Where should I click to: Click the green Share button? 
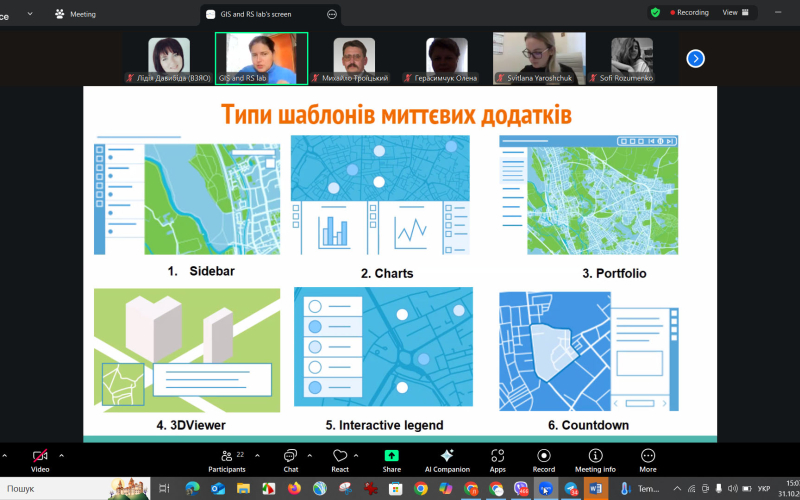coord(391,456)
